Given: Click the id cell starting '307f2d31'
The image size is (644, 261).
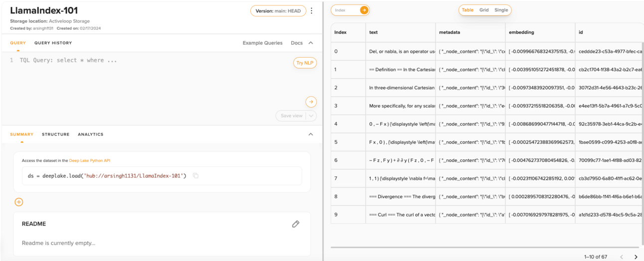Looking at the screenshot, I should tap(609, 88).
